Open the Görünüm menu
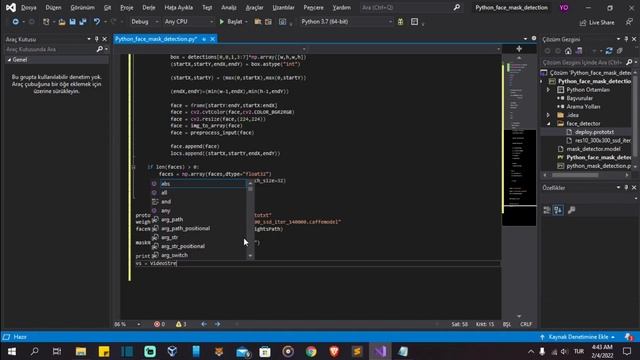640x360 pixels. click(x=82, y=7)
